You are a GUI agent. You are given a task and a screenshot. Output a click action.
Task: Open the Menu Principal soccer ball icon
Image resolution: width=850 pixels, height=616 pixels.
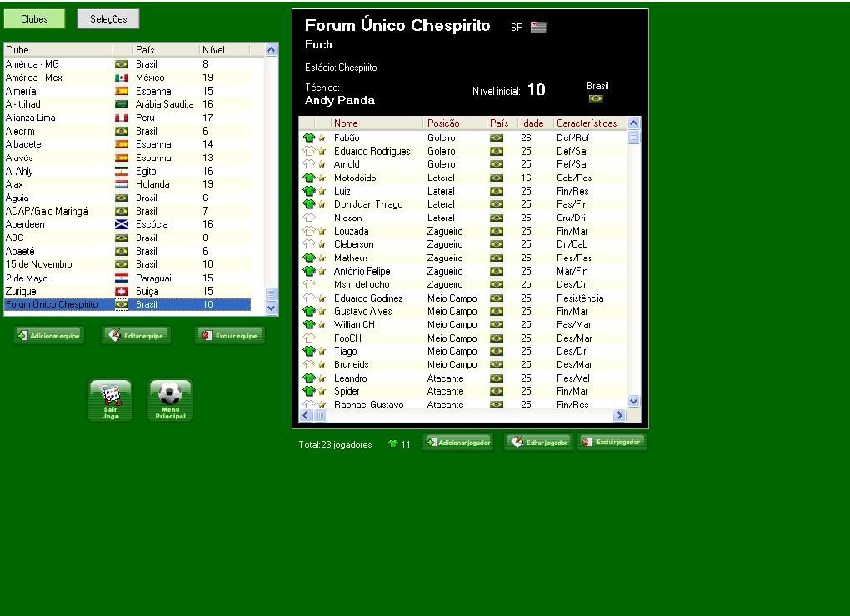(x=170, y=400)
